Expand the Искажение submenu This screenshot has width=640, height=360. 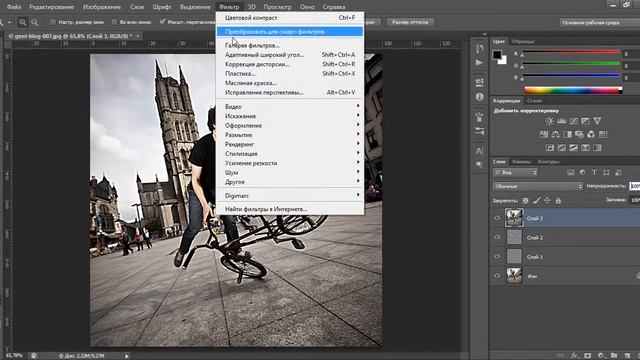point(290,116)
